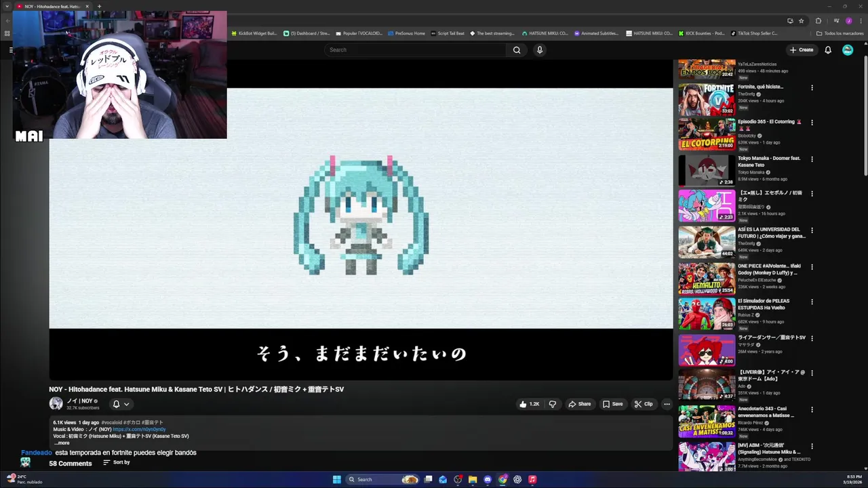This screenshot has height=488, width=868.
Task: Click the YouTube search magnifier button
Action: click(517, 49)
